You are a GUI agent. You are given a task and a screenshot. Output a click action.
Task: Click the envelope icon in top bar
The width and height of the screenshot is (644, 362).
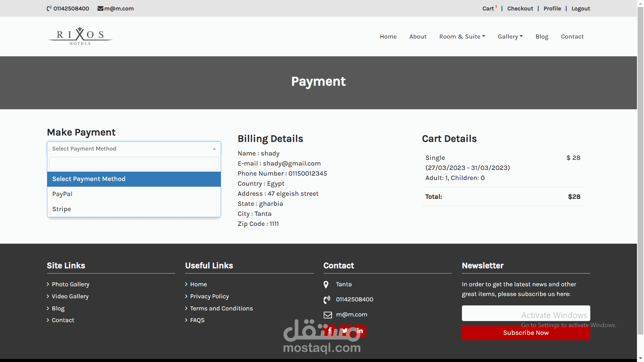[x=100, y=8]
